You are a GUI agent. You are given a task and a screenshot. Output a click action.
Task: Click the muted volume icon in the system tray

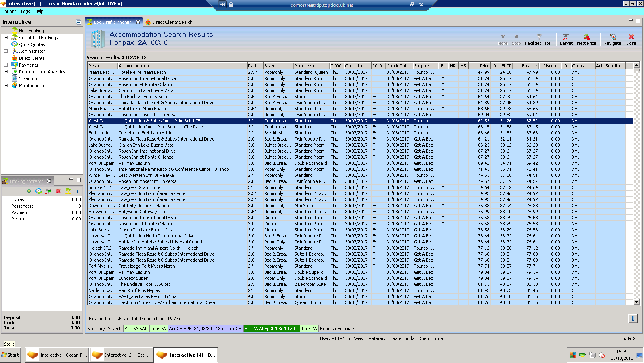602,355
